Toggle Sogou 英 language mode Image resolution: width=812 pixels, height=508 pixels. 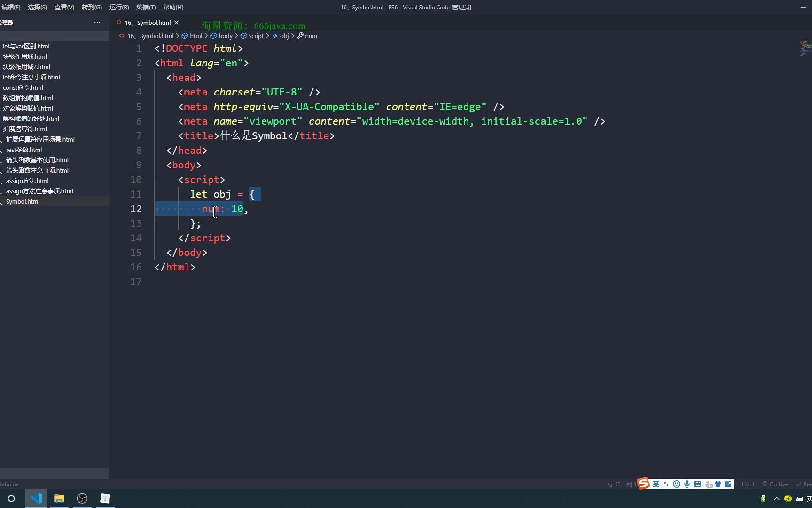(656, 484)
